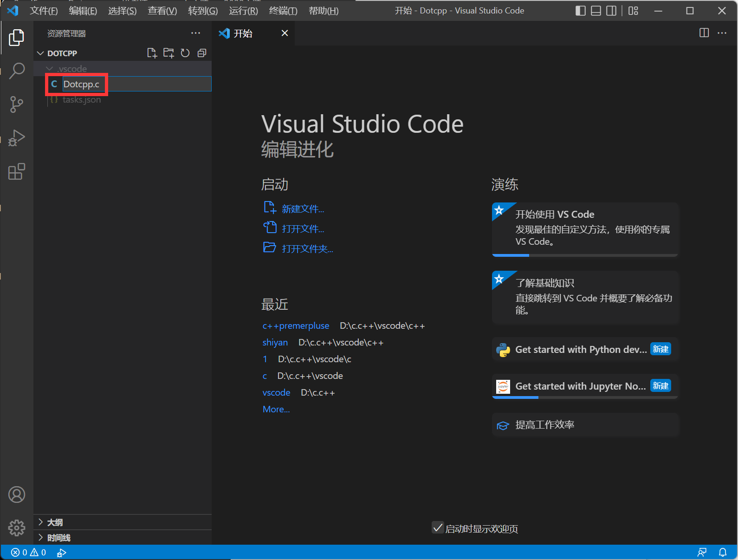
Task: Open the Run and Debug view
Action: point(17,138)
